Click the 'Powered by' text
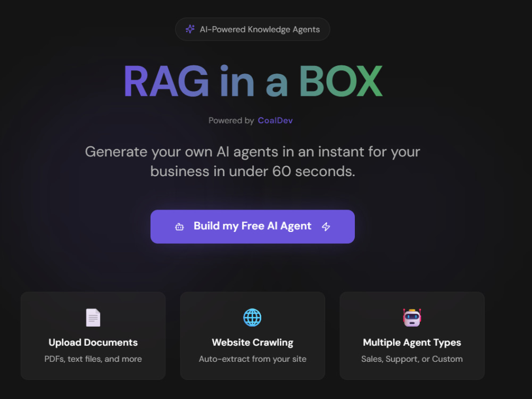The height and width of the screenshot is (399, 532). click(231, 120)
